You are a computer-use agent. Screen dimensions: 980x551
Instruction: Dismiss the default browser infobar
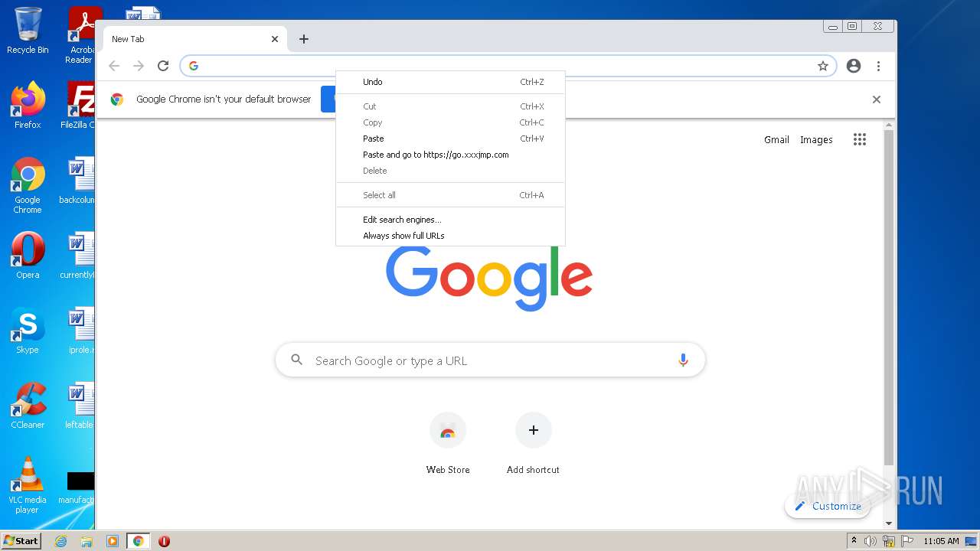point(877,99)
